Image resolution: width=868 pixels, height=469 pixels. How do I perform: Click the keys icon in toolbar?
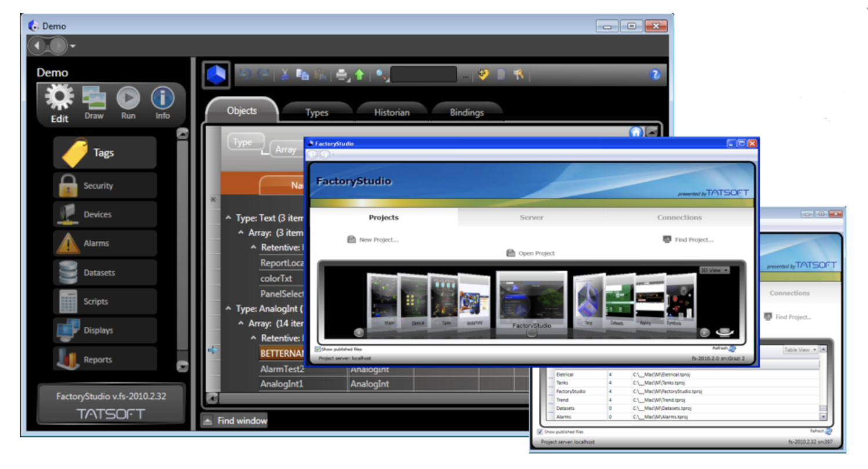pyautogui.click(x=519, y=74)
